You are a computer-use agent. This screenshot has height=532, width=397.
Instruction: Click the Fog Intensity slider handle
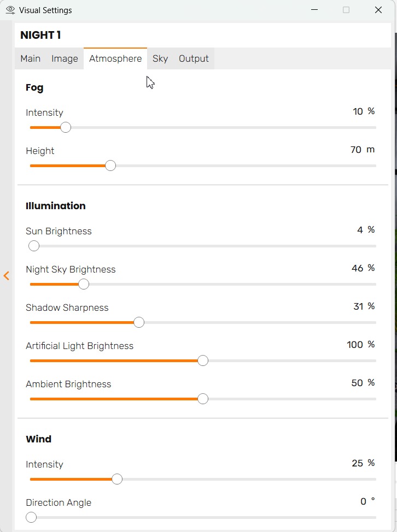tap(66, 128)
